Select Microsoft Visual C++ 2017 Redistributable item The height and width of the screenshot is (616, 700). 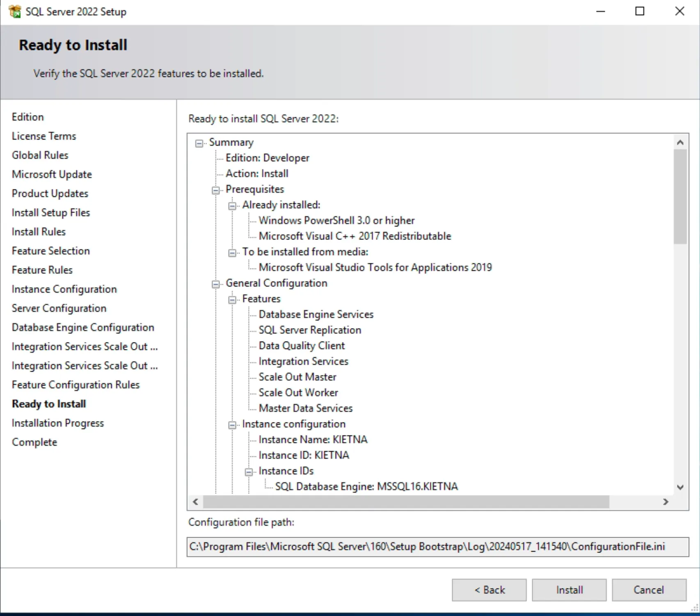pyautogui.click(x=355, y=236)
